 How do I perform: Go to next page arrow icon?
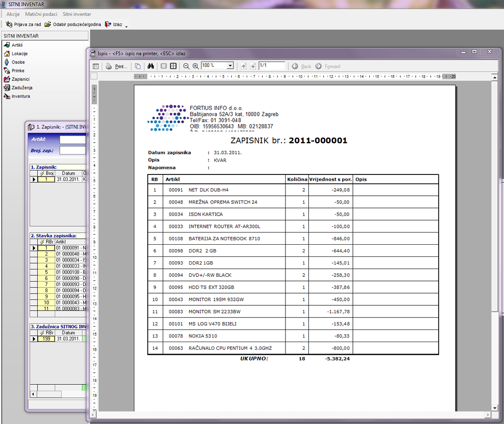(x=253, y=66)
